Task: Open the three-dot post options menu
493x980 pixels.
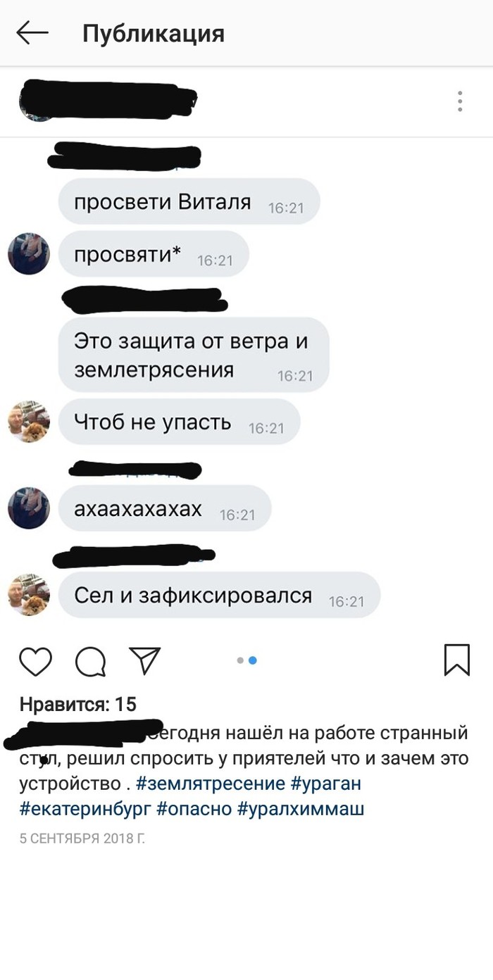Action: [460, 101]
